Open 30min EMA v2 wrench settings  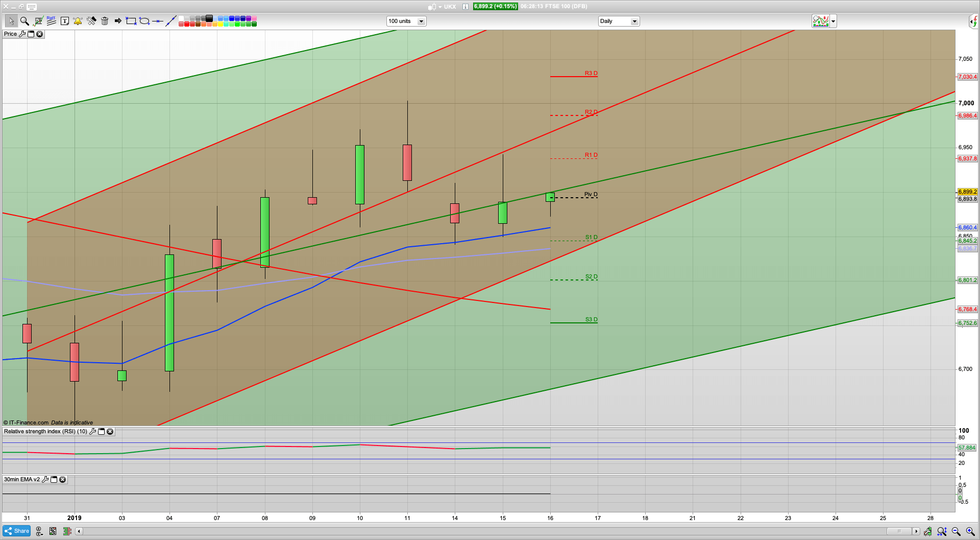click(45, 479)
